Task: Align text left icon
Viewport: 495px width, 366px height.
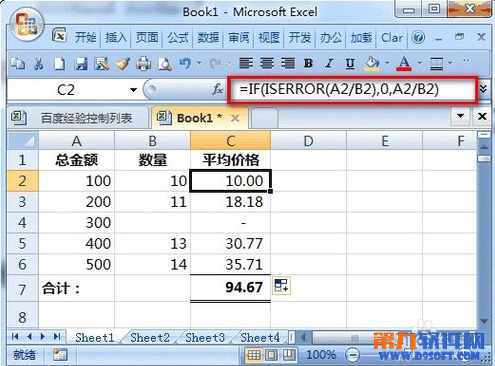Action: tap(246, 63)
